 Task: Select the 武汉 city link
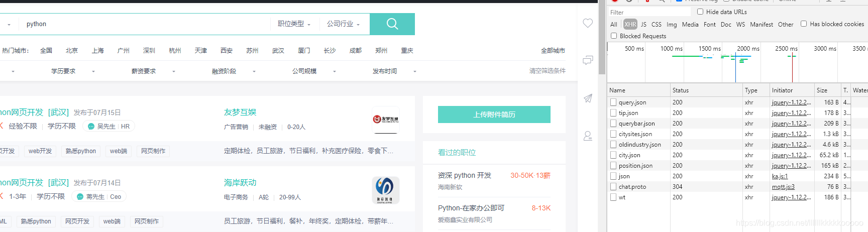pyautogui.click(x=278, y=51)
